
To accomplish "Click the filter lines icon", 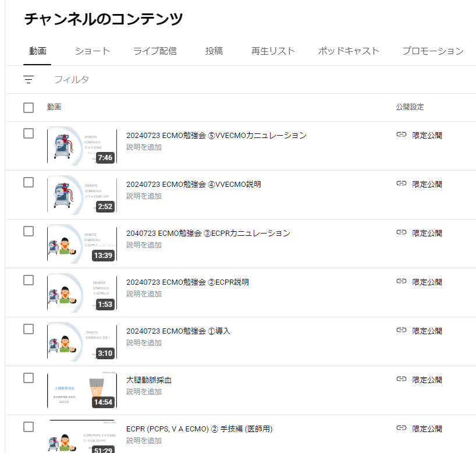I will click(29, 80).
